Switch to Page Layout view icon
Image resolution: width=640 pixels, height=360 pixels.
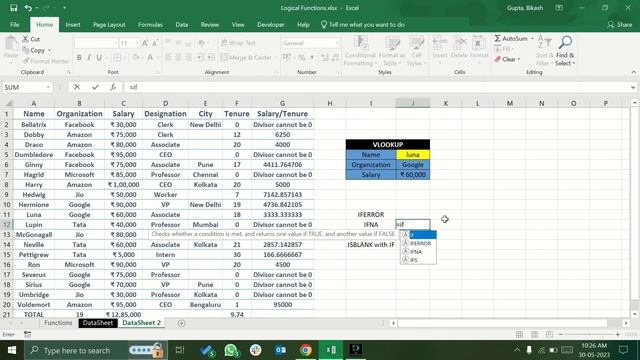point(534,334)
